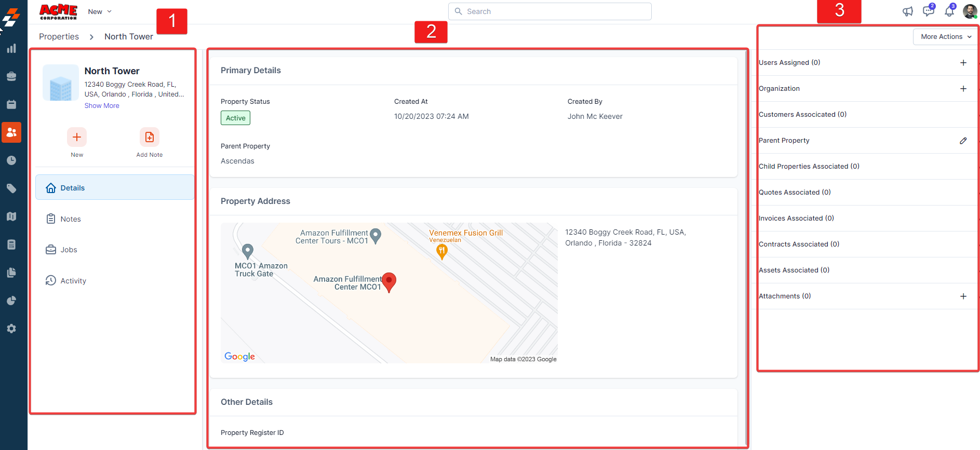980x450 pixels.
Task: Open the New dropdown in header
Action: click(x=100, y=11)
